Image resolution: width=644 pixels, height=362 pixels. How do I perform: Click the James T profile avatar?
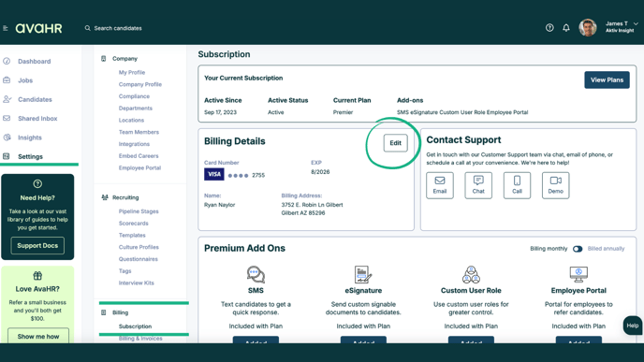pyautogui.click(x=588, y=28)
